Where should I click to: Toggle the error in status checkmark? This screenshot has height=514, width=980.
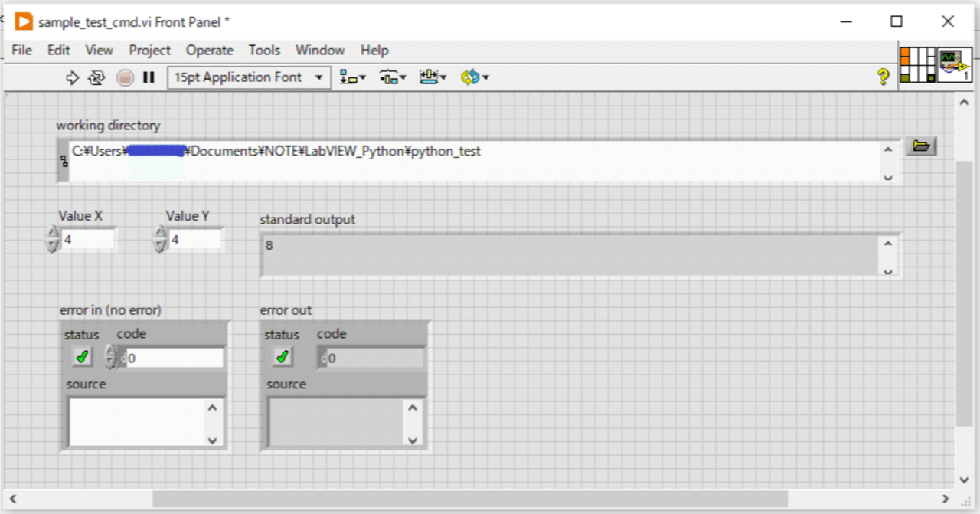click(81, 356)
